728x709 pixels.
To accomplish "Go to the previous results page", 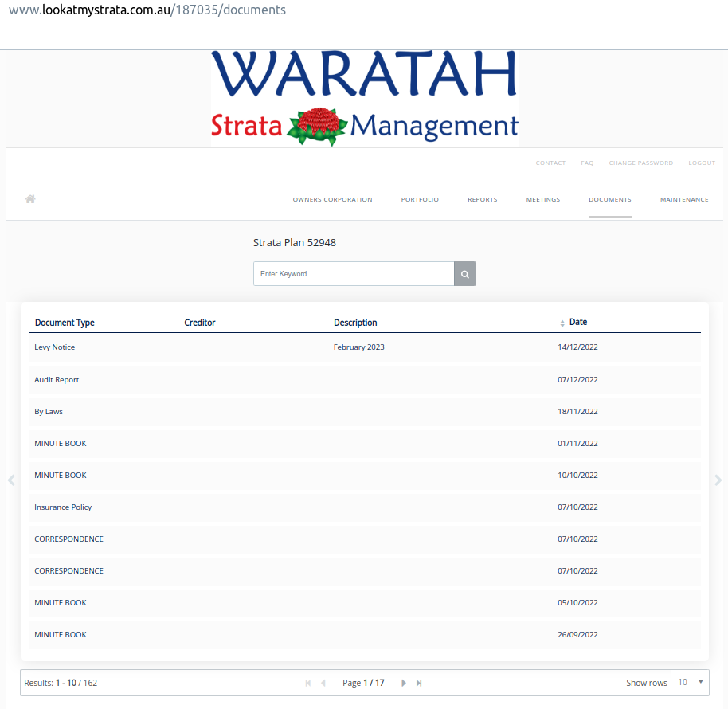I will point(323,683).
